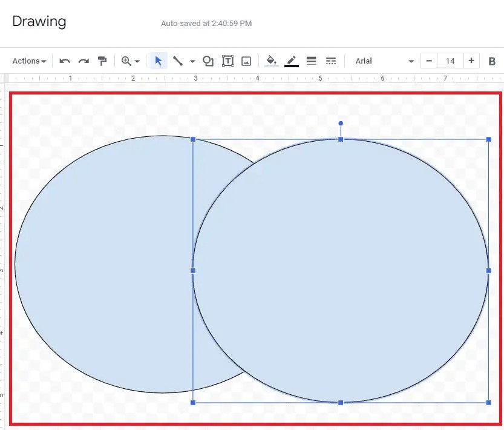Insert a Text box
This screenshot has width=504, height=430.
pos(228,61)
